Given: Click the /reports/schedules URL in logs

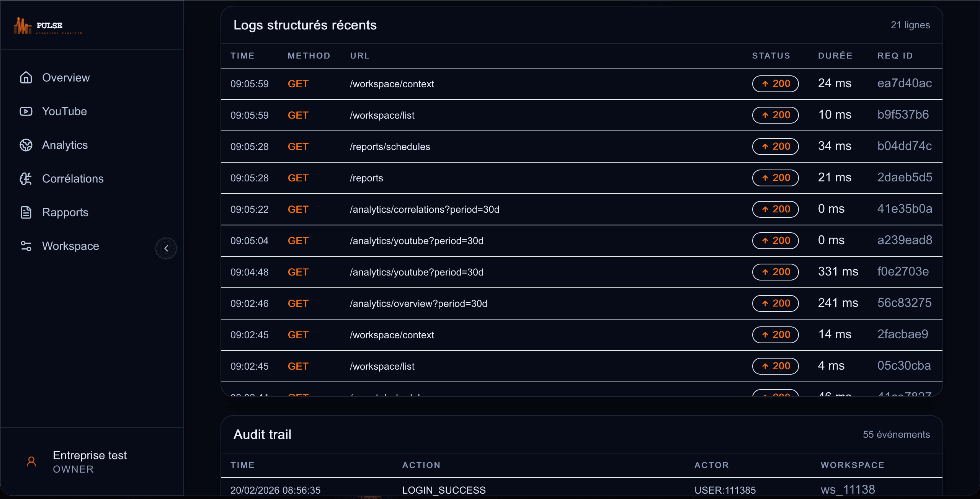Looking at the screenshot, I should [x=390, y=147].
